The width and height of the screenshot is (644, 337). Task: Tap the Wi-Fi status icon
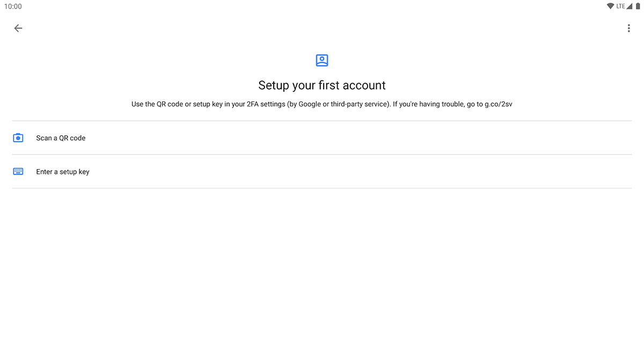coord(610,6)
